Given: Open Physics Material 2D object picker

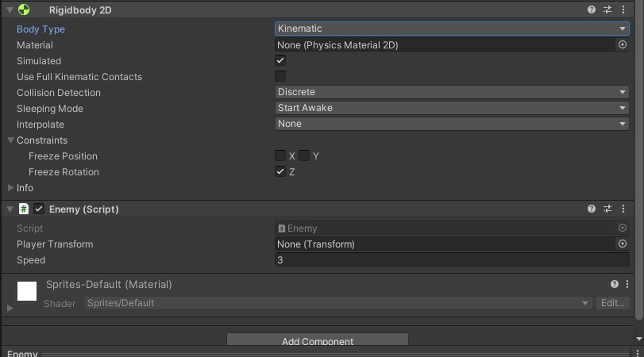Looking at the screenshot, I should (x=623, y=44).
